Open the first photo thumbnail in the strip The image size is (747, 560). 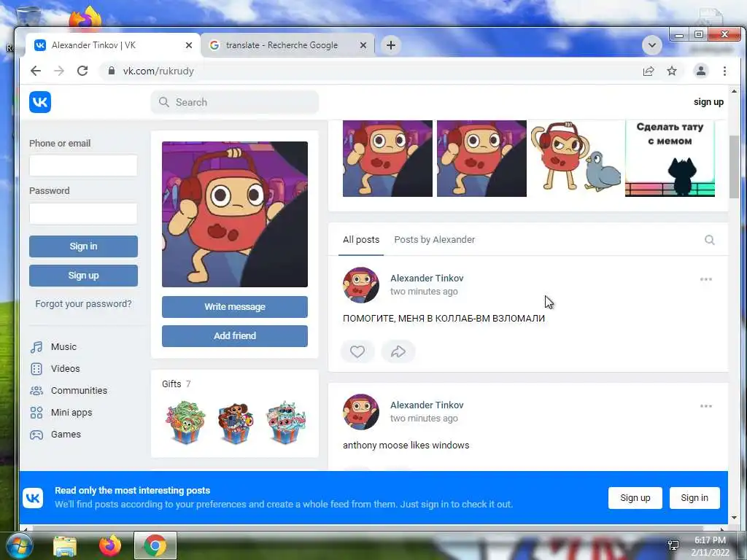click(388, 158)
